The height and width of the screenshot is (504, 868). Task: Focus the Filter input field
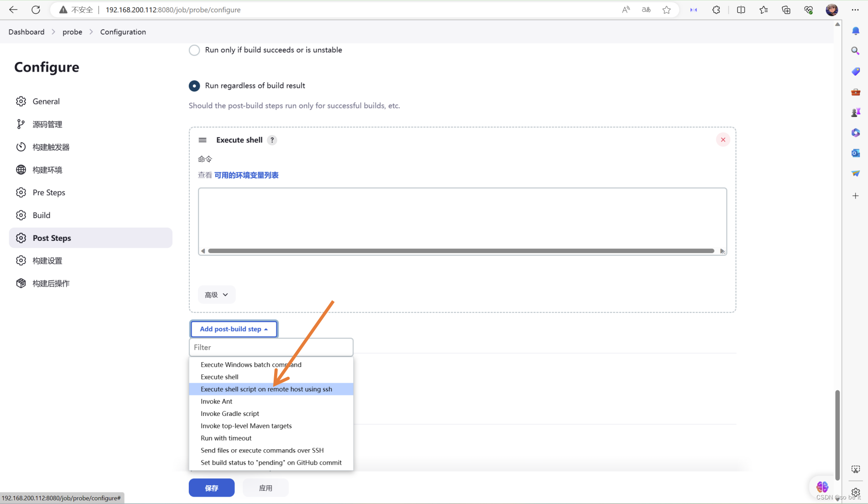coord(271,347)
